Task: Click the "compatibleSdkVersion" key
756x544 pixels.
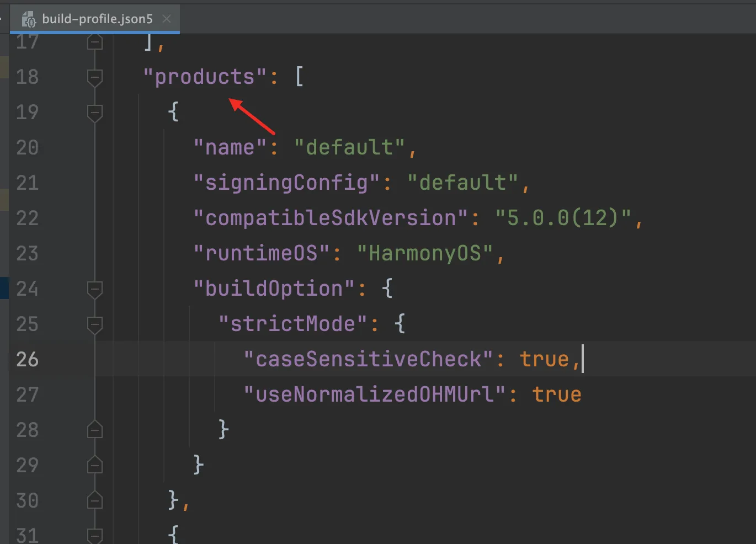Action: point(331,218)
